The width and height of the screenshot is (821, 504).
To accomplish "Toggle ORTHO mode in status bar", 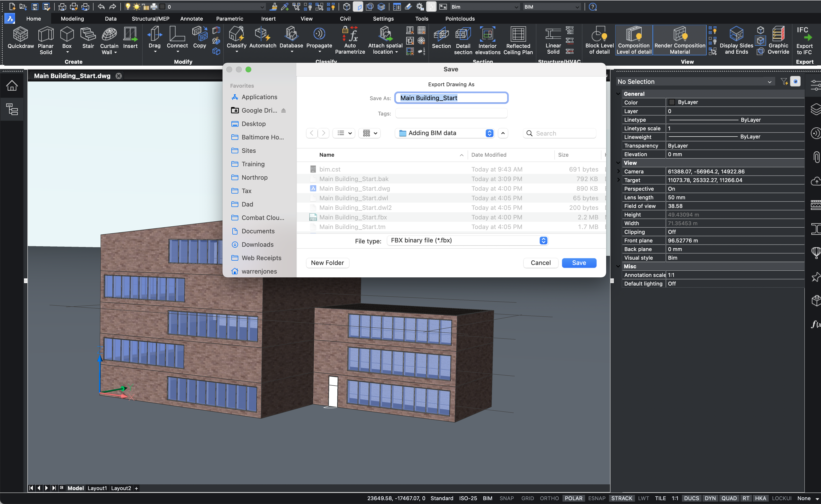I will (549, 498).
